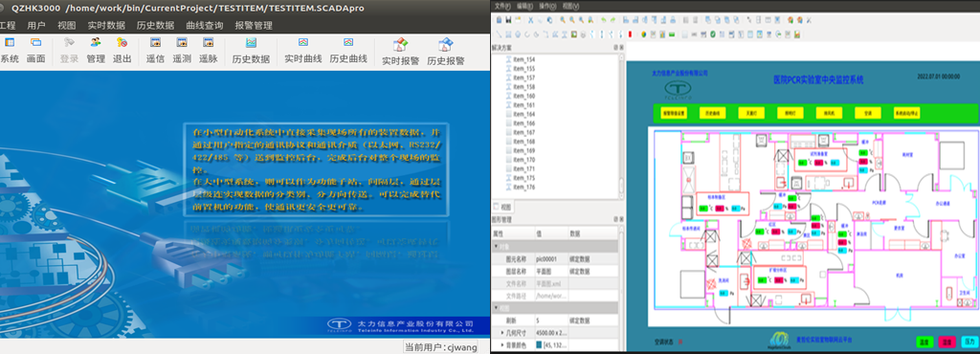The width and height of the screenshot is (980, 354).
Task: Click the first magnifier zoom icon in the editor
Action: tap(563, 20)
